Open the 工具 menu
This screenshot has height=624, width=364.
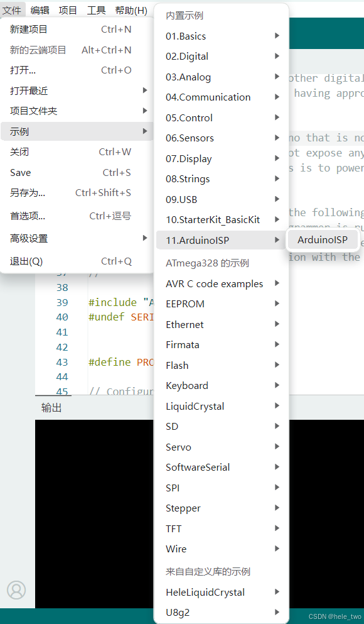coord(97,10)
